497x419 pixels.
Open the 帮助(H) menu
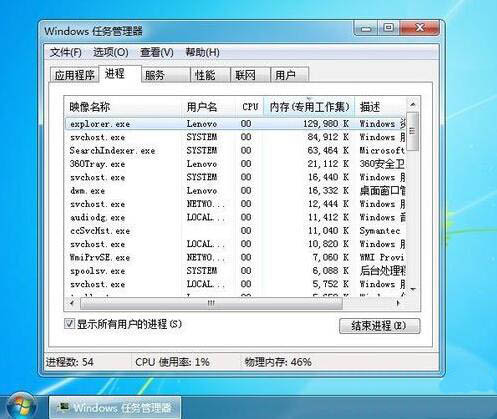(202, 52)
